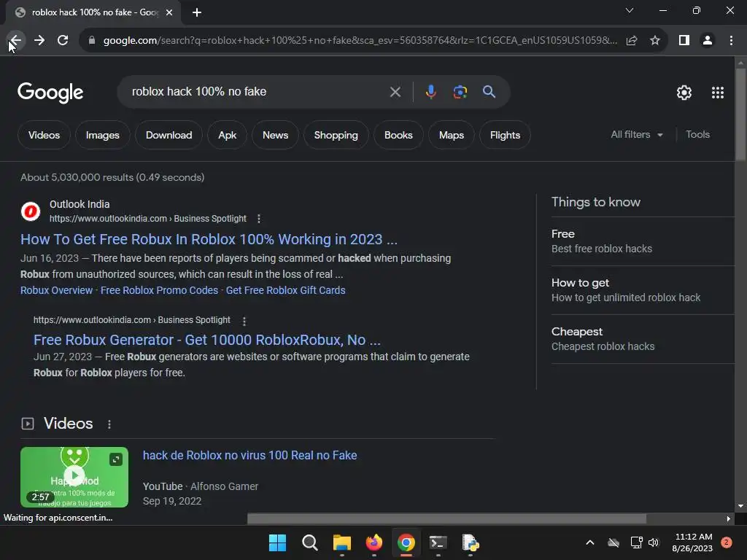Launch Firefox from the taskbar
Viewport: 747px width, 560px height.
[374, 542]
